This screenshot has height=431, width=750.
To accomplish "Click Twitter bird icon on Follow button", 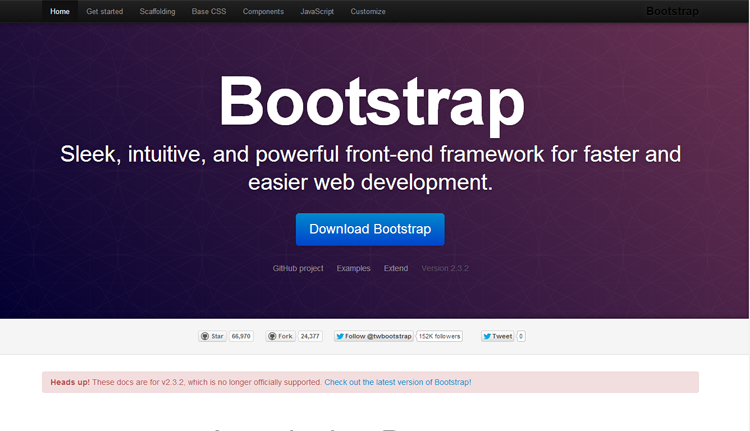I will pos(340,336).
